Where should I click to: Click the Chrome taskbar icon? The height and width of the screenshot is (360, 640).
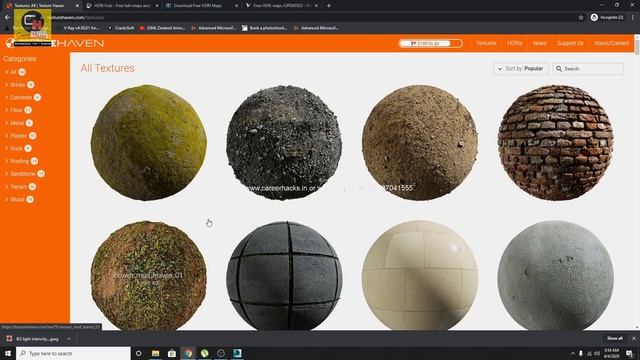pos(188,353)
